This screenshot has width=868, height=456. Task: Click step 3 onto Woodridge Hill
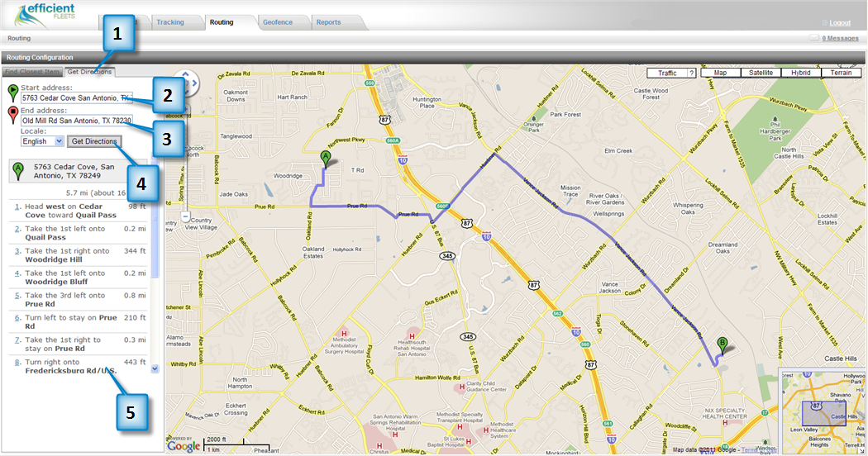point(78,255)
